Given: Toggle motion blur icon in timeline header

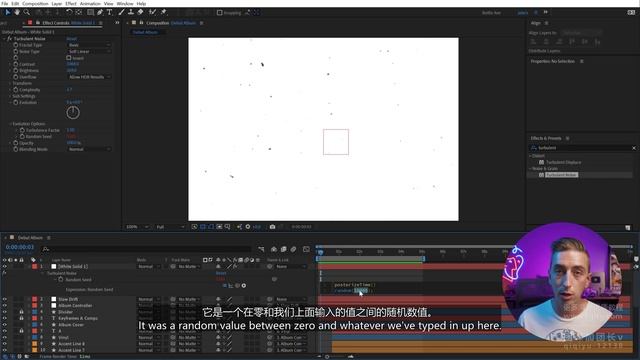Looking at the screenshot, I should coord(293,249).
